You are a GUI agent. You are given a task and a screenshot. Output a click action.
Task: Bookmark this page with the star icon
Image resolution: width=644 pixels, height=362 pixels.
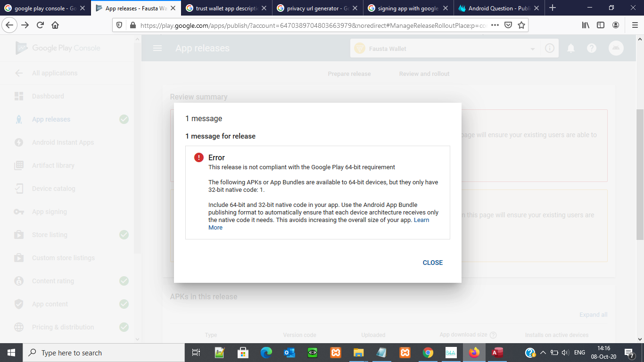[x=521, y=25]
